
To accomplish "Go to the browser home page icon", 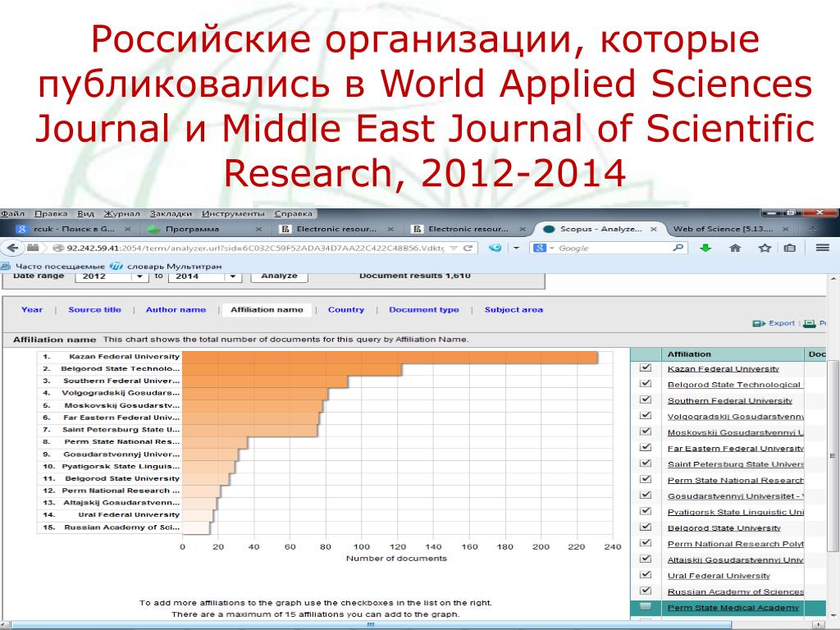I will click(735, 248).
